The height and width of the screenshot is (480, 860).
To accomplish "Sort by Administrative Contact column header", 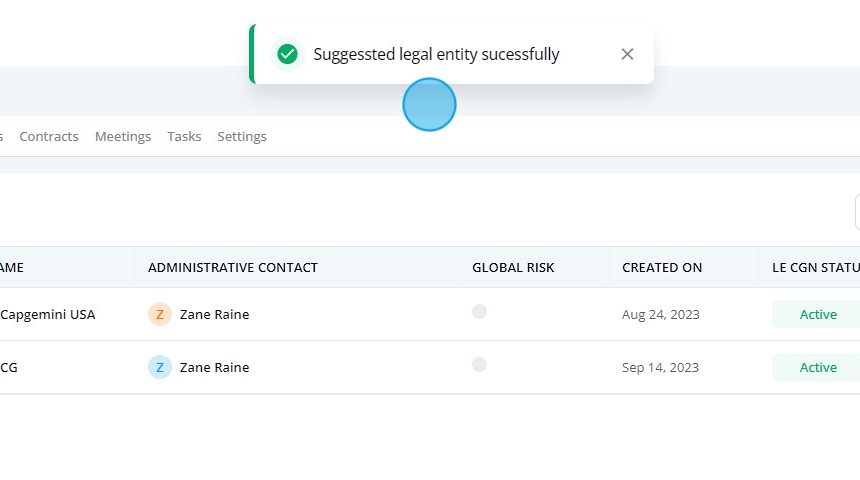I will click(x=233, y=267).
